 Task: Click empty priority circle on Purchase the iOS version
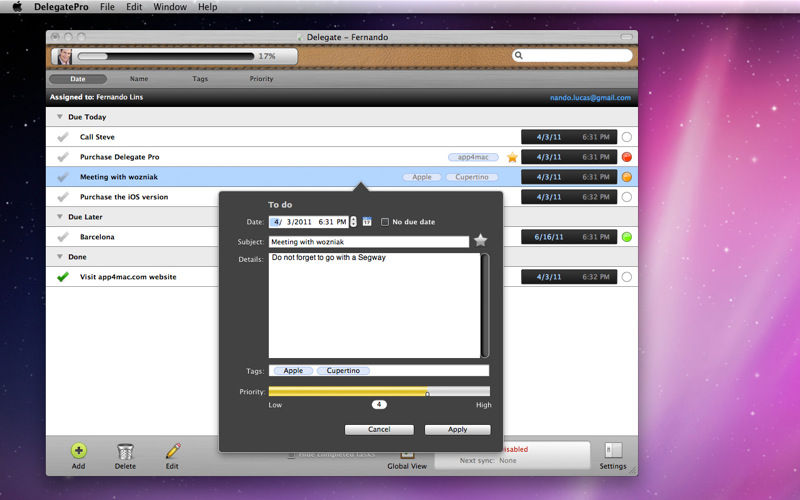[627, 197]
